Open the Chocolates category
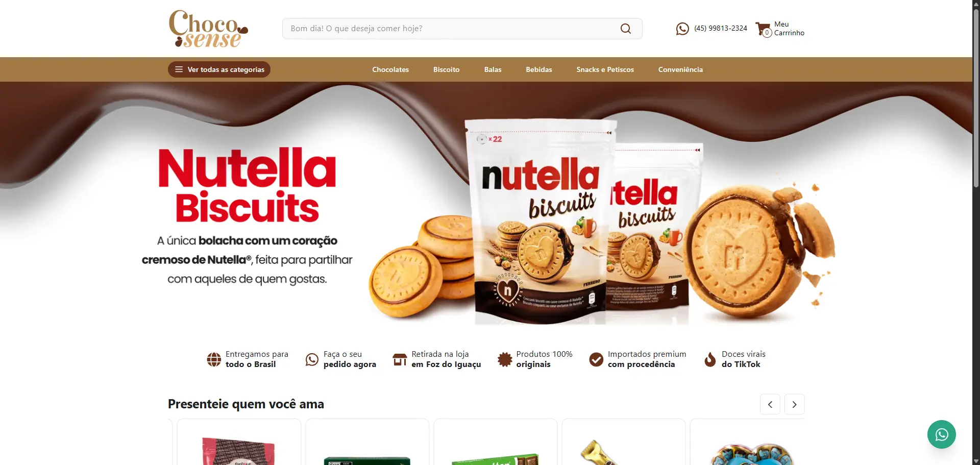The width and height of the screenshot is (980, 465). click(x=390, y=69)
